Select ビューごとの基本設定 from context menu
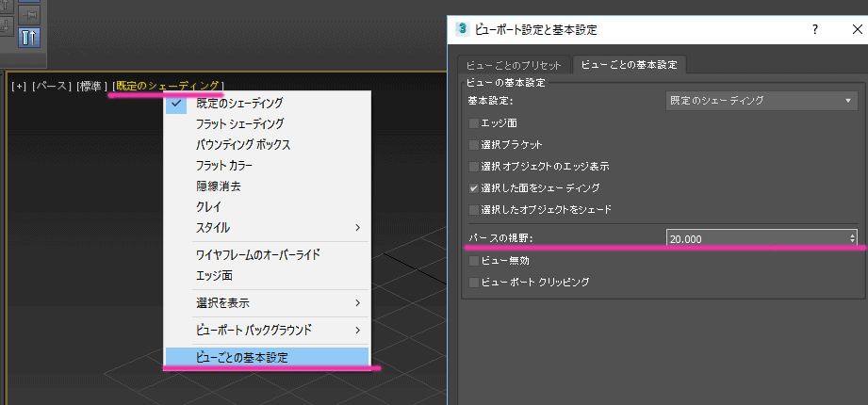This screenshot has height=405, width=868. 267,358
